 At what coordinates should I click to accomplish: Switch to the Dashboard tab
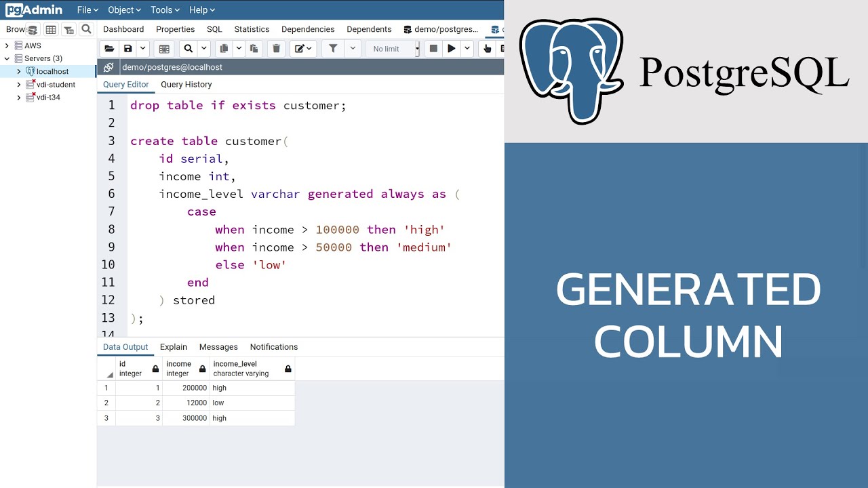point(123,29)
